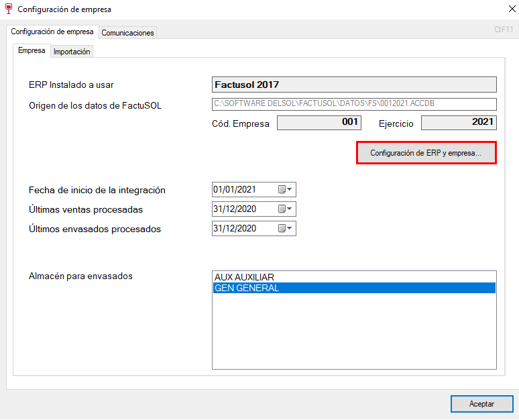Select GEN GENERAL warehouse entry

[354, 288]
